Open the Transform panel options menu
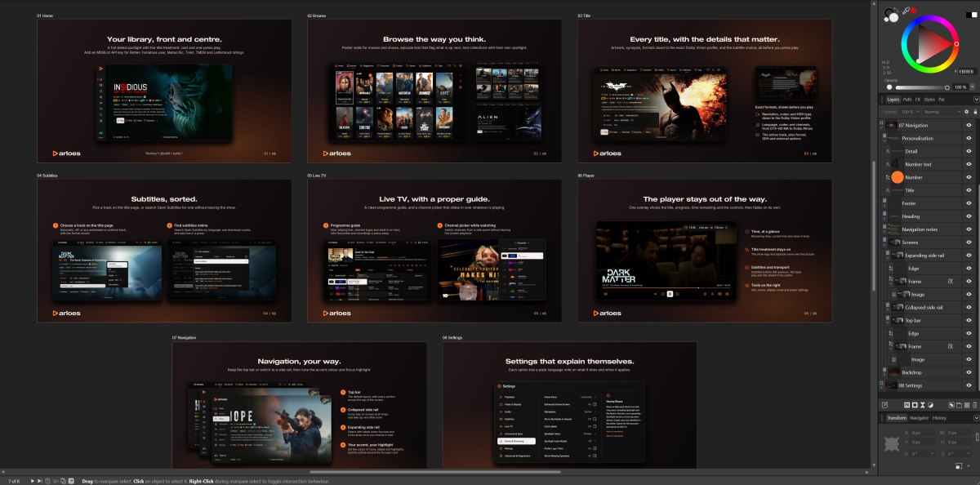This screenshot has height=485, width=980. [x=976, y=418]
